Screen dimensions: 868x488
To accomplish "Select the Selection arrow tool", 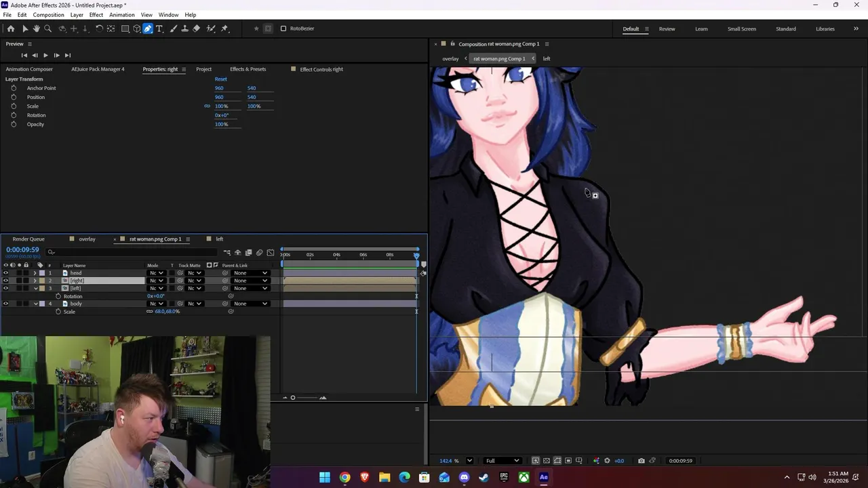I will click(x=25, y=28).
